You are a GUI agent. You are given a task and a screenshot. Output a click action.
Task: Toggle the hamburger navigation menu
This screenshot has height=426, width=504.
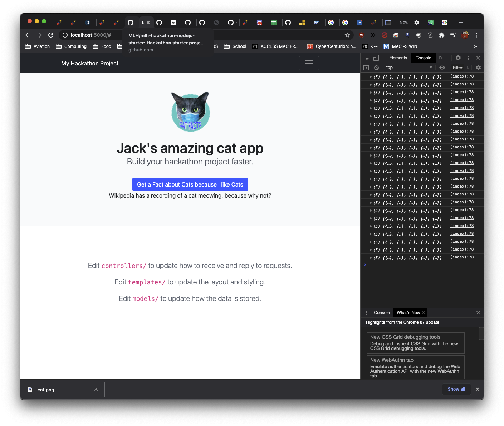click(x=309, y=63)
